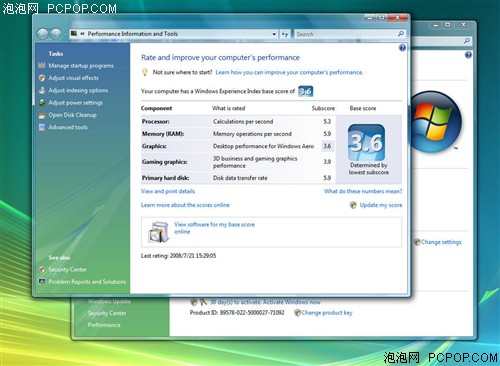
Task: Click View software for my base score online
Action: [214, 228]
